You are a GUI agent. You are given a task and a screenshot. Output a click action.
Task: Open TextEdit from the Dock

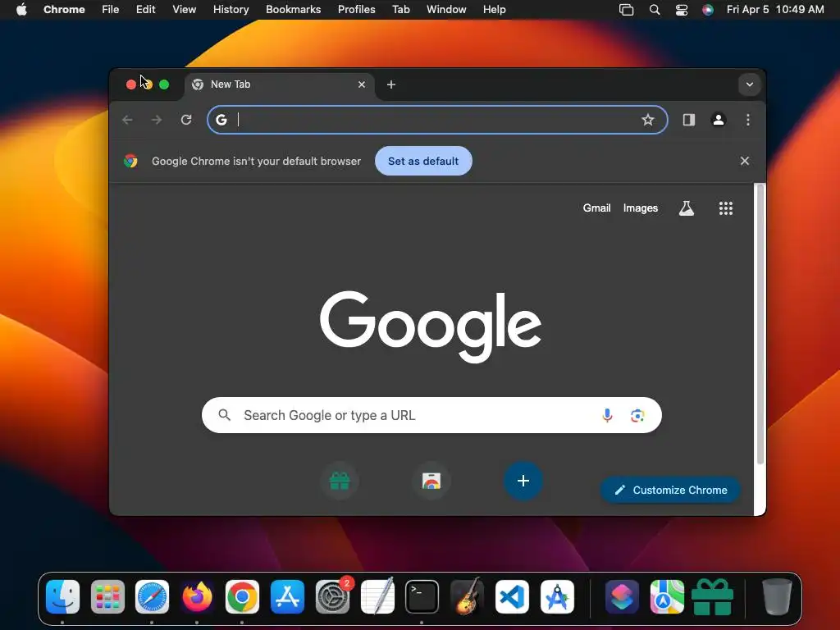(x=377, y=596)
